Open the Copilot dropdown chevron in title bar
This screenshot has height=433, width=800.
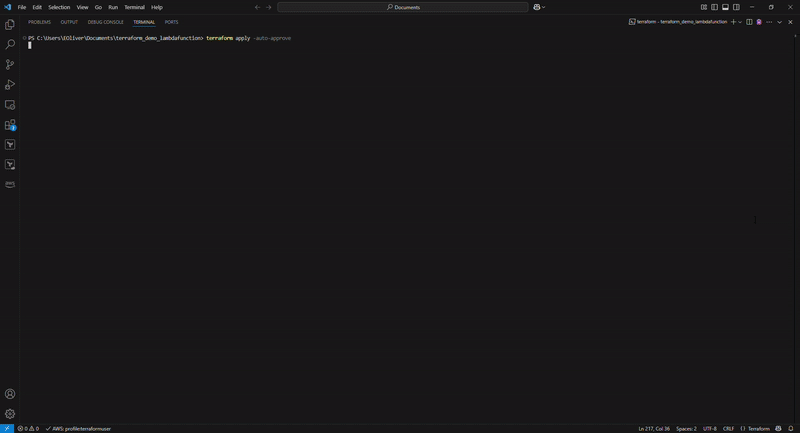[x=543, y=7]
